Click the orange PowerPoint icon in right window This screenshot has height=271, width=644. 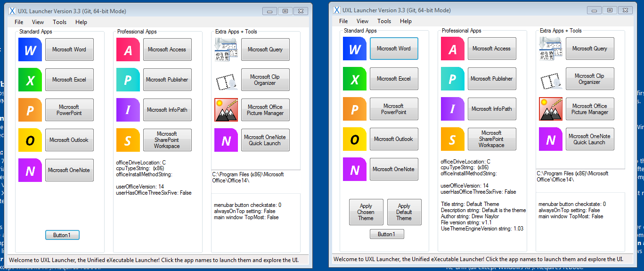355,109
